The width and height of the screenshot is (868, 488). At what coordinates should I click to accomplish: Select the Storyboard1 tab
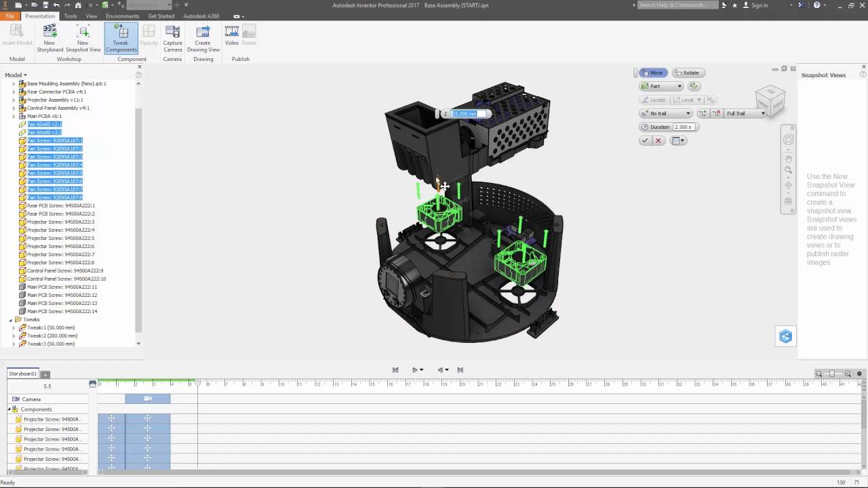(22, 373)
